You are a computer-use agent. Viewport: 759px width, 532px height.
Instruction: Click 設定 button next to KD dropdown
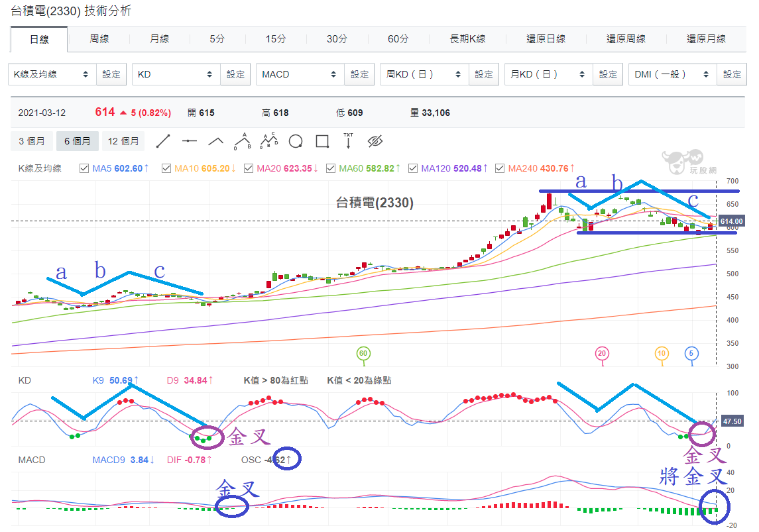pos(235,74)
